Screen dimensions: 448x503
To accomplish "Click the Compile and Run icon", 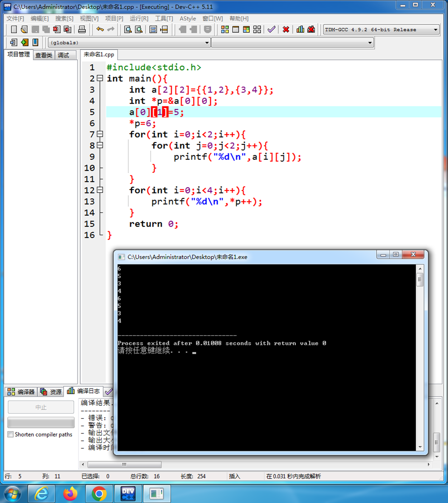I will click(246, 29).
